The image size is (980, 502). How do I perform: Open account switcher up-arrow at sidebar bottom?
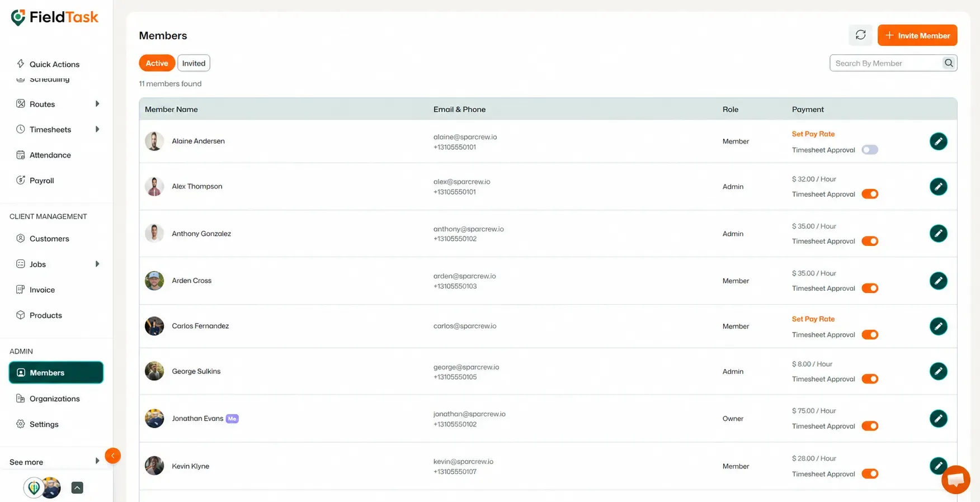[77, 488]
